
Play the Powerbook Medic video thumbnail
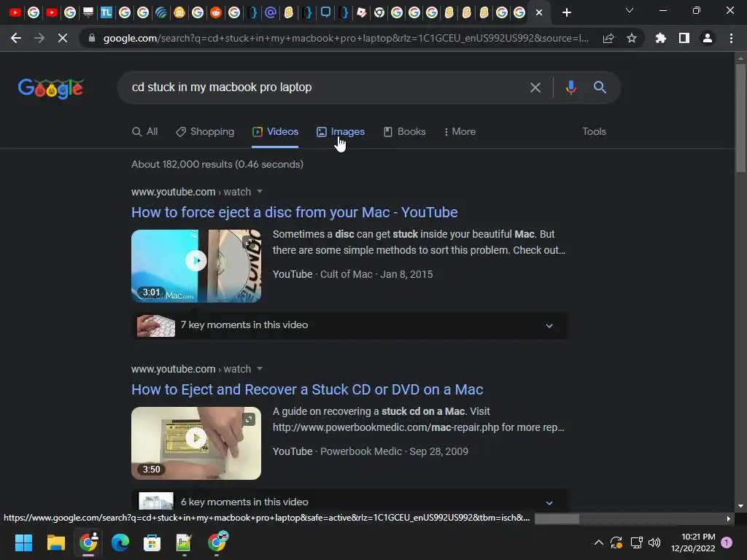pos(196,443)
